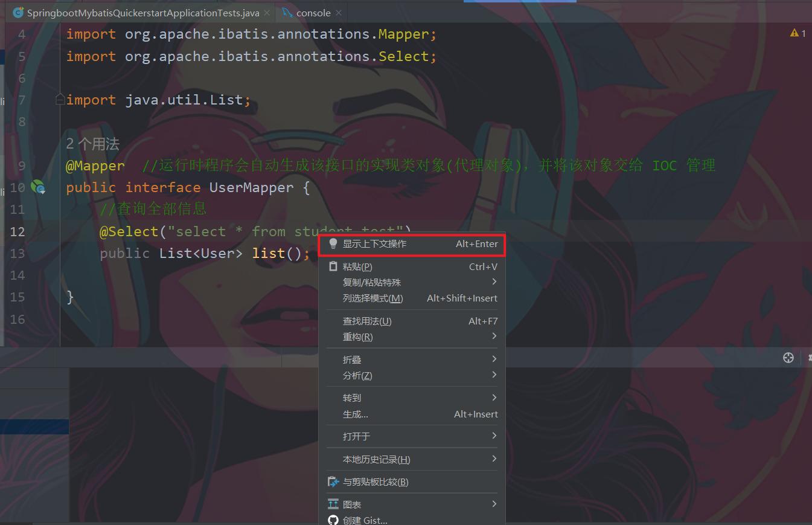Click line number 4 in the gutter
Viewport: 812px width, 525px height.
click(22, 34)
